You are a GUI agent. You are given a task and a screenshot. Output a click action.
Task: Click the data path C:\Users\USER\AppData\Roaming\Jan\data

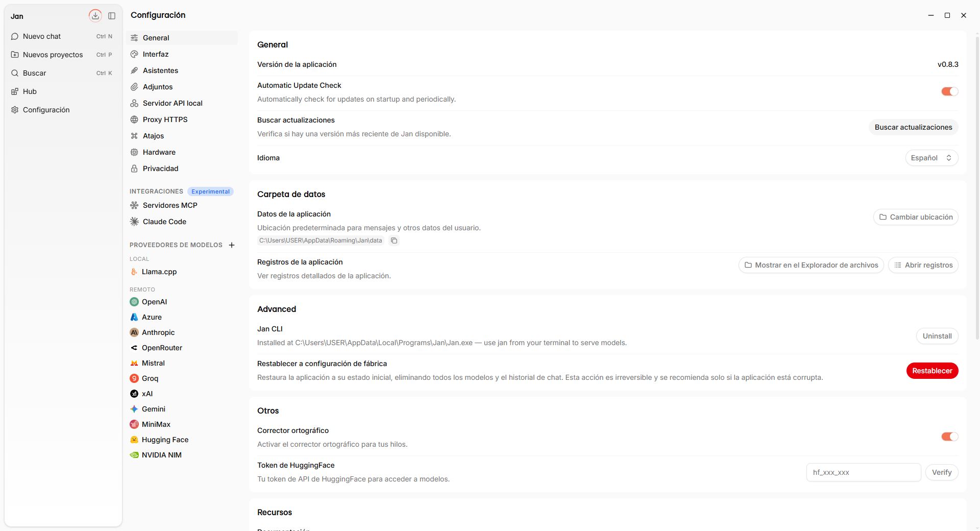pyautogui.click(x=321, y=240)
